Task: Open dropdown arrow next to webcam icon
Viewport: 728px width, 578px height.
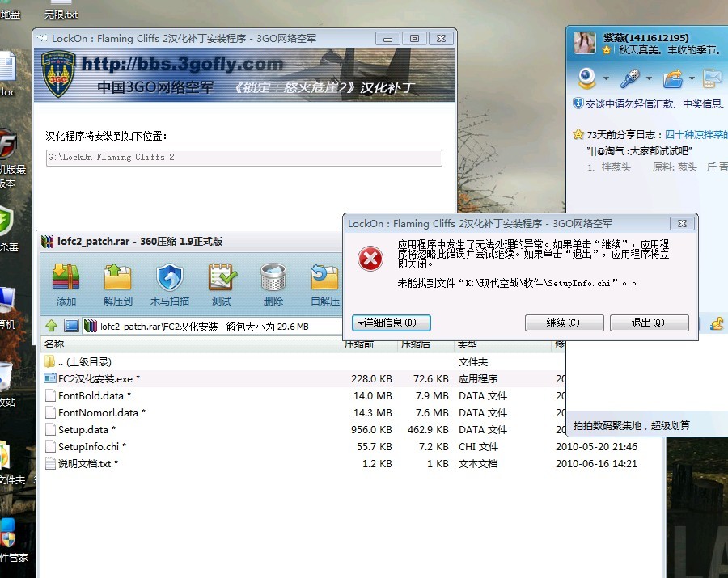Action: 606,78
